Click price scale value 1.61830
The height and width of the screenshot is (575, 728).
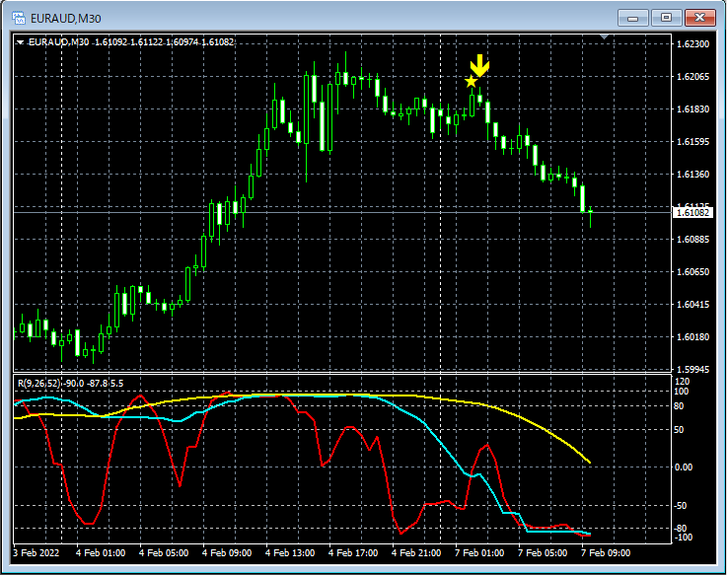pos(693,109)
